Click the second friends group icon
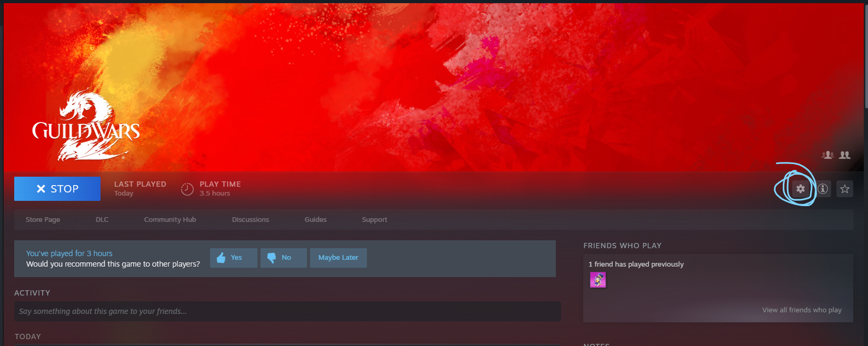This screenshot has width=868, height=346. point(845,155)
